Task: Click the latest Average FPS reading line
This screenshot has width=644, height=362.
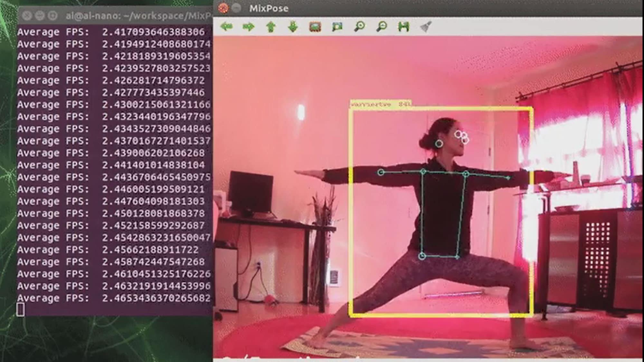Action: [113, 298]
